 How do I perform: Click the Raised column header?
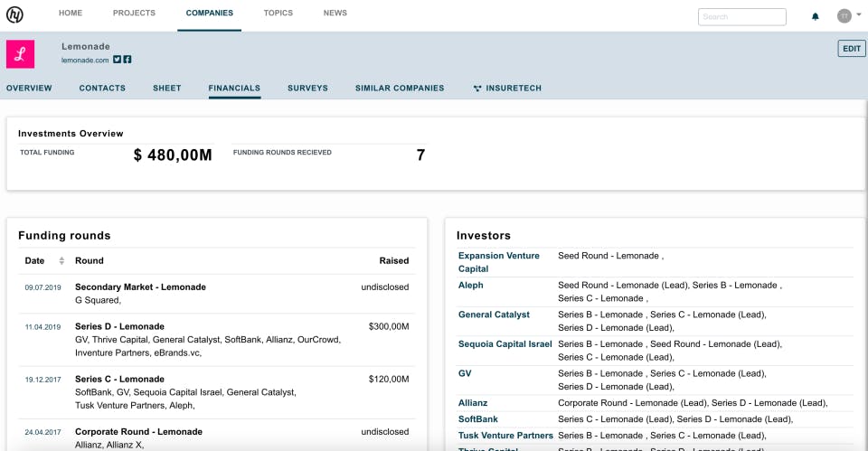click(x=394, y=260)
